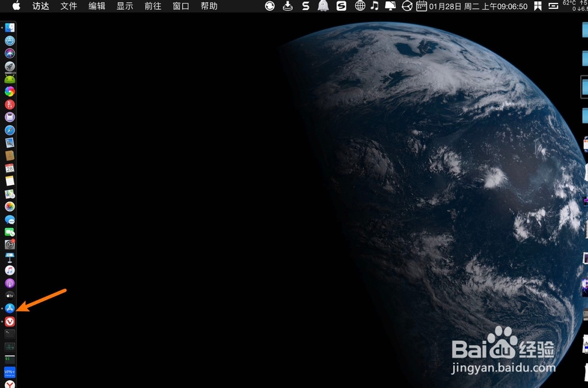Open the 前往 menu

153,6
